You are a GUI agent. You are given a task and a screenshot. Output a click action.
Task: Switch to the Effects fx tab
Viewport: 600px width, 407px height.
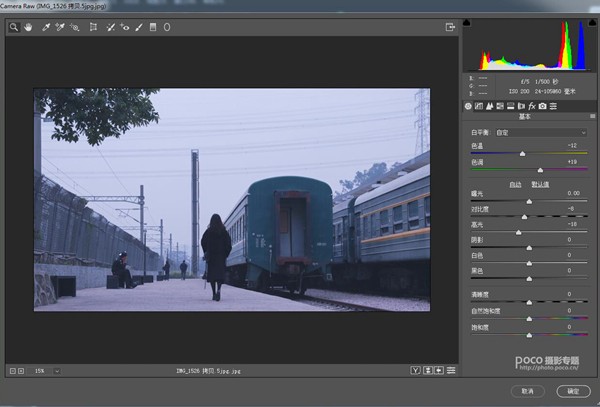tap(532, 106)
